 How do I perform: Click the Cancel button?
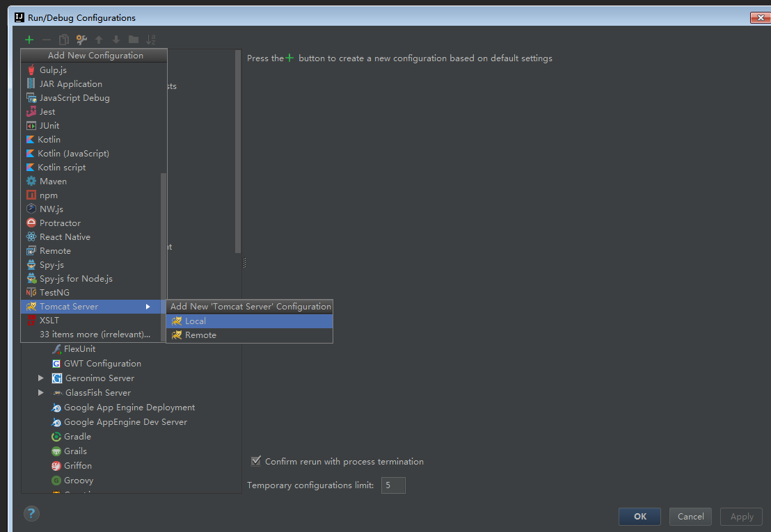[x=690, y=516]
